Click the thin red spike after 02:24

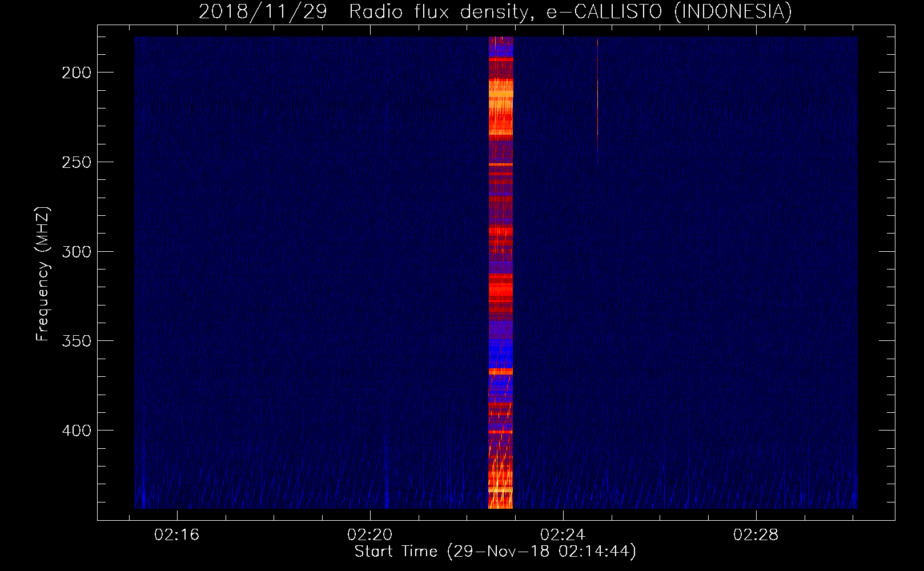pyautogui.click(x=597, y=100)
